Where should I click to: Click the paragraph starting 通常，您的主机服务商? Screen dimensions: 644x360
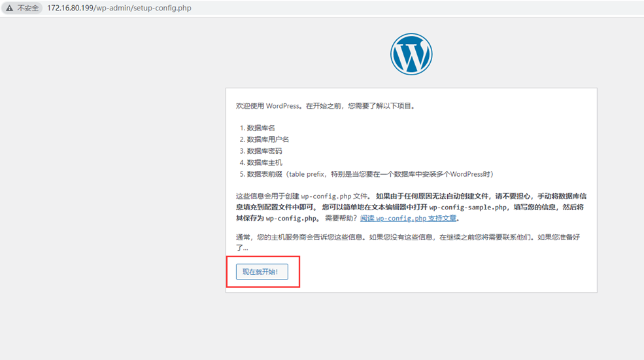(x=408, y=242)
